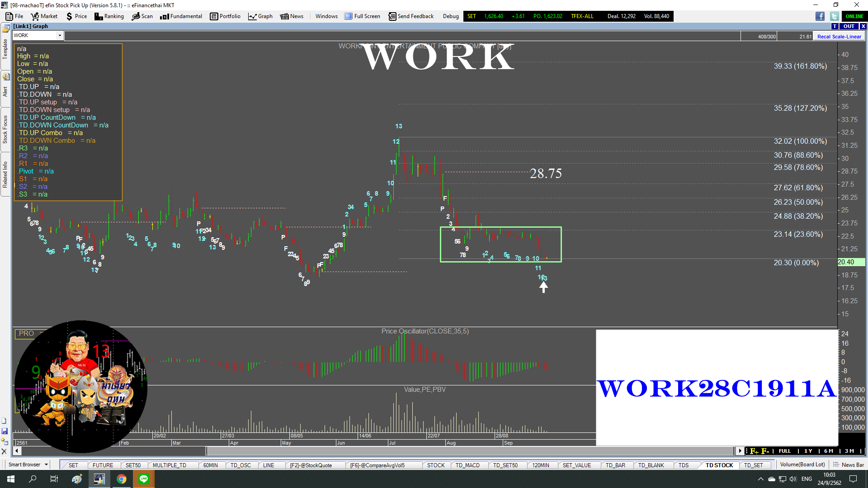
Task: Switch to the FUTURE tab
Action: tap(103, 465)
